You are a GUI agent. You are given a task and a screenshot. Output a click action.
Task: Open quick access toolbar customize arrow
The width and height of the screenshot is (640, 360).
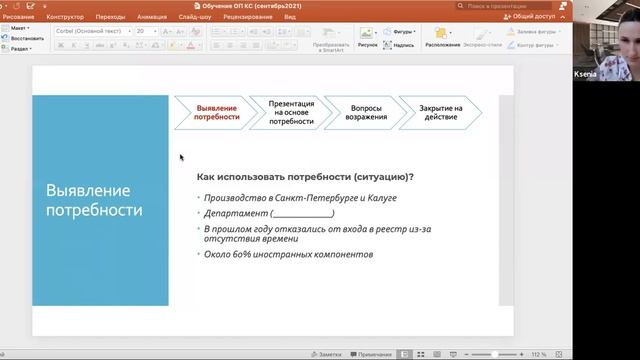44,6
